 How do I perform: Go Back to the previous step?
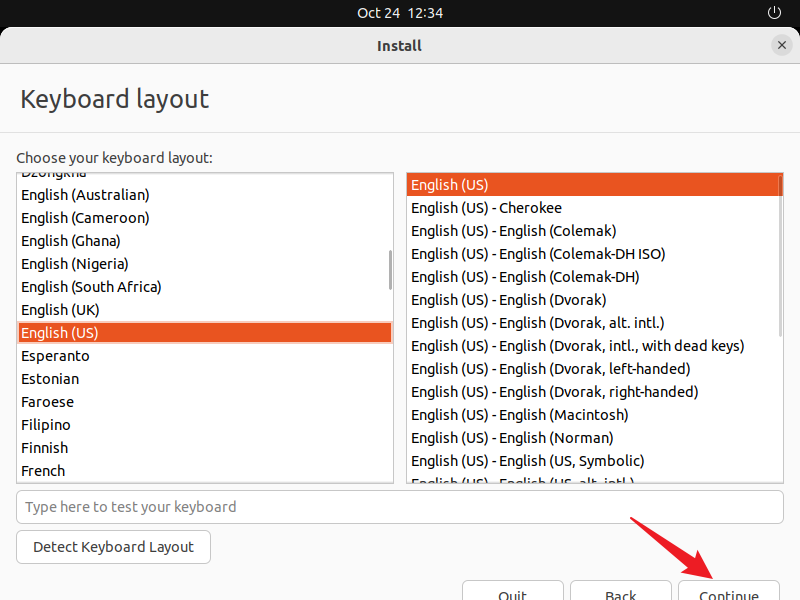620,591
